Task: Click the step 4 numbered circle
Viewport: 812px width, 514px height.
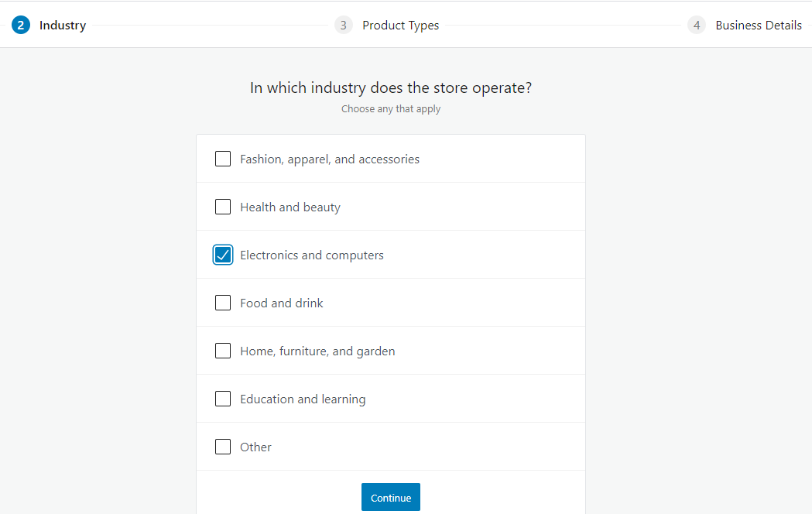Action: click(x=696, y=24)
